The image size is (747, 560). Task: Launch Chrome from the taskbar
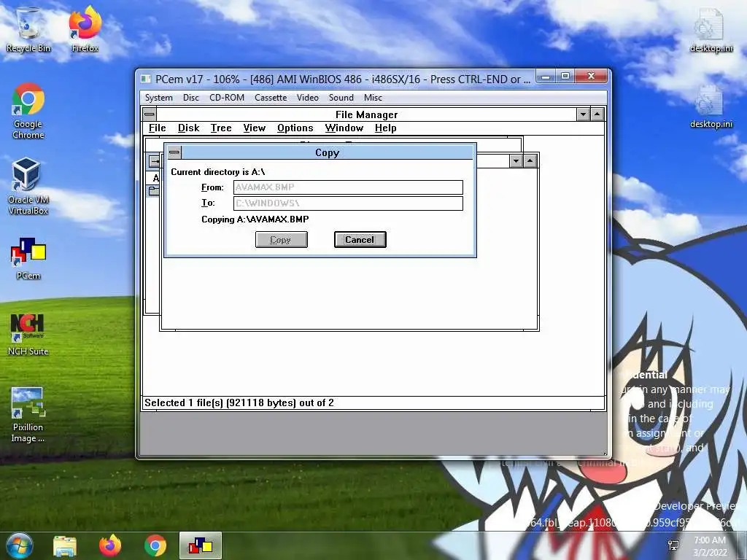click(x=155, y=545)
